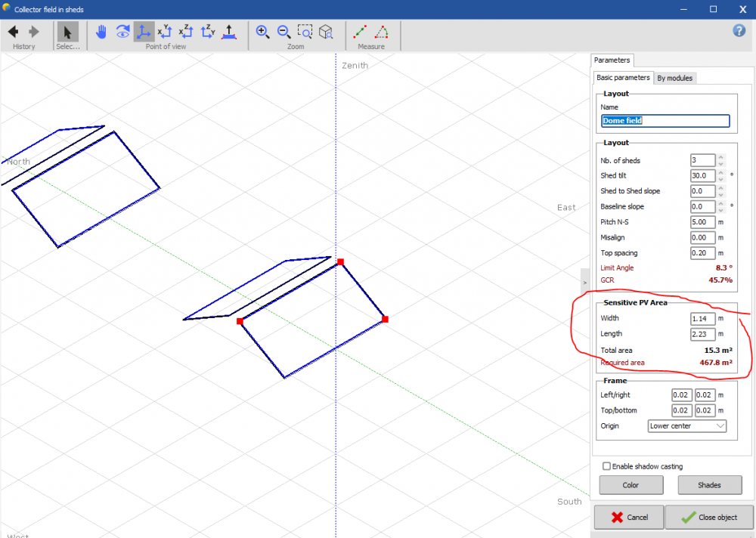This screenshot has width=756, height=538.
Task: Increase the Nb. of sheds value
Action: pos(720,157)
